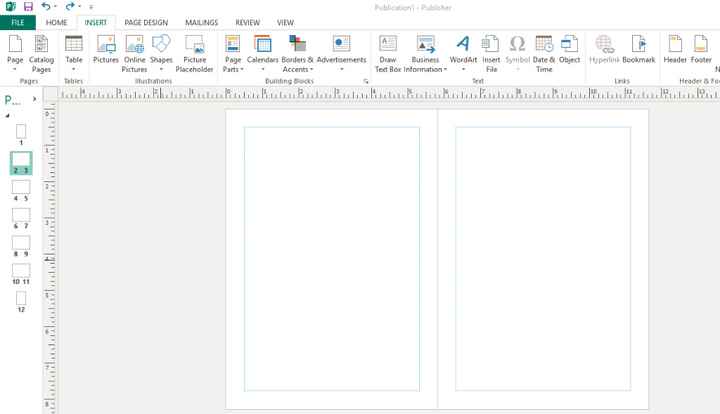This screenshot has height=414, width=720.
Task: Insert a Picture Placeholder
Action: click(x=194, y=54)
